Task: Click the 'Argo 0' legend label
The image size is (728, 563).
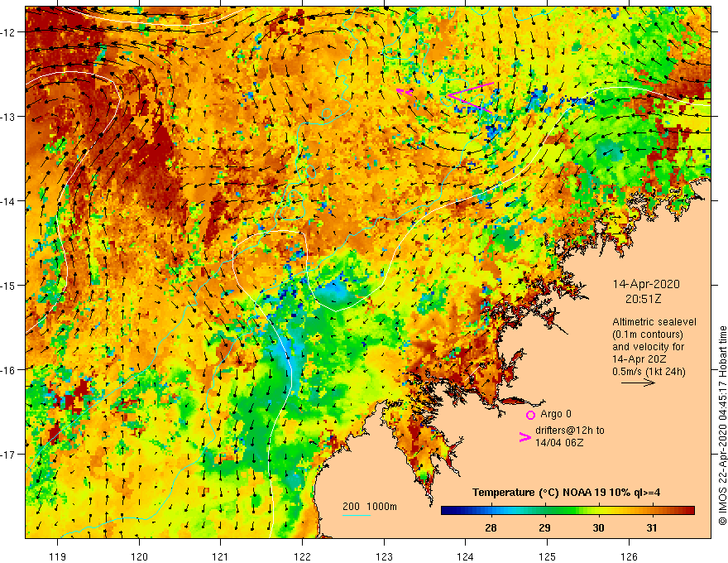Action: [x=556, y=414]
